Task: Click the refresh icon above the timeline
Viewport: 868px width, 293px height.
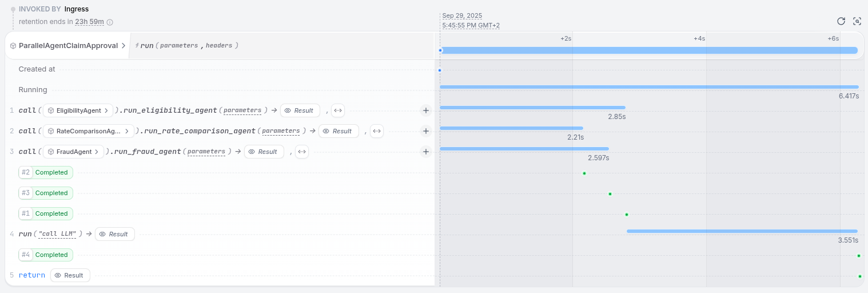Action: coord(841,21)
